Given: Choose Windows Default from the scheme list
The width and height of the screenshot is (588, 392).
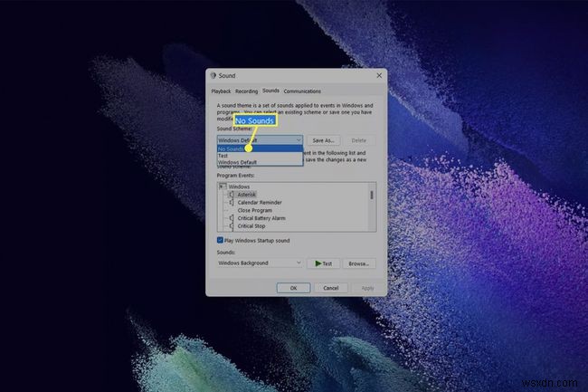Looking at the screenshot, I should [260, 162].
